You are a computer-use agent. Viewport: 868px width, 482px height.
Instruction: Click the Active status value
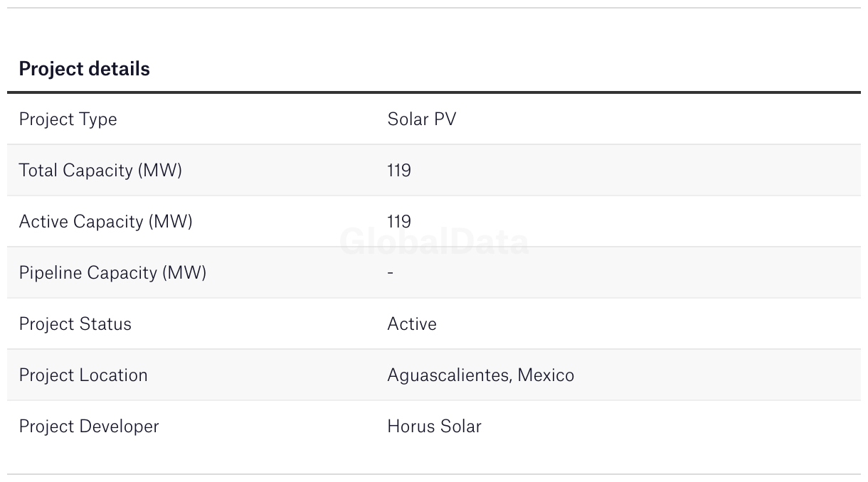pyautogui.click(x=412, y=324)
